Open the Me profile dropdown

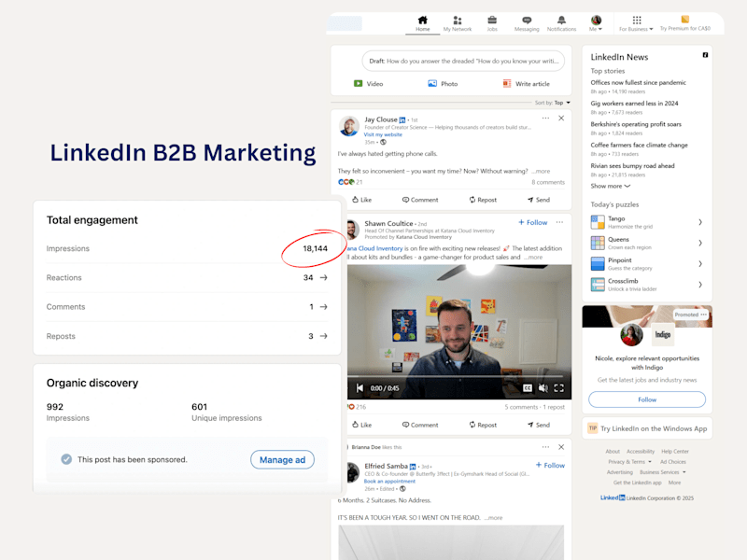pyautogui.click(x=596, y=24)
